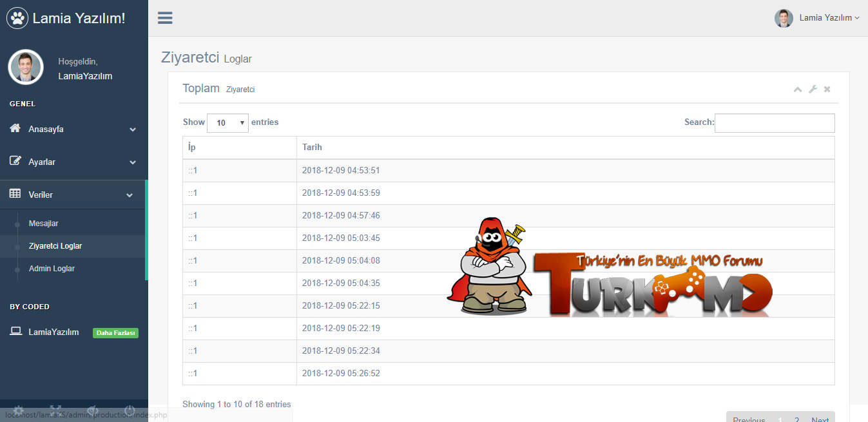Click the green Daha Fazlası badge
The image size is (868, 422).
(116, 333)
